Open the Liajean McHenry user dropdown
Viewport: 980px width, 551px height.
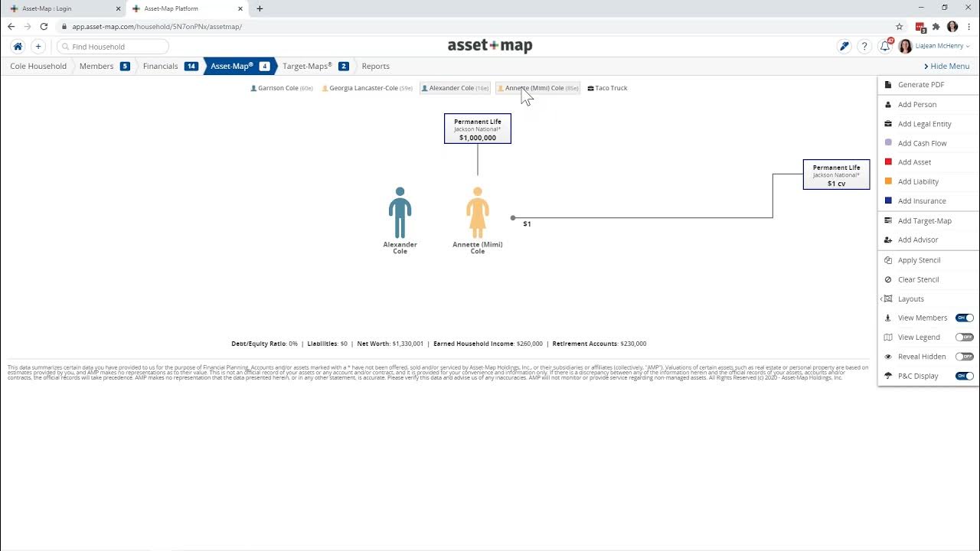942,46
